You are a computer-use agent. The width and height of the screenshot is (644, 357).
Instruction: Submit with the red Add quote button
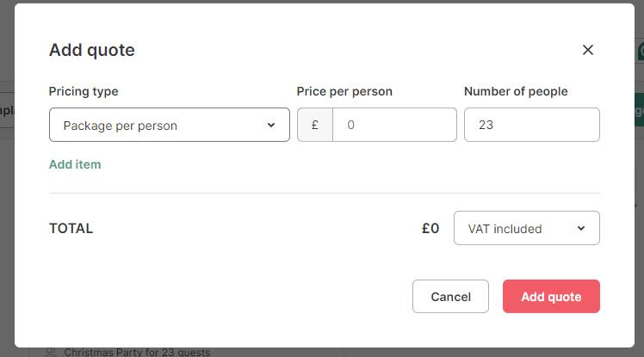pyautogui.click(x=551, y=296)
